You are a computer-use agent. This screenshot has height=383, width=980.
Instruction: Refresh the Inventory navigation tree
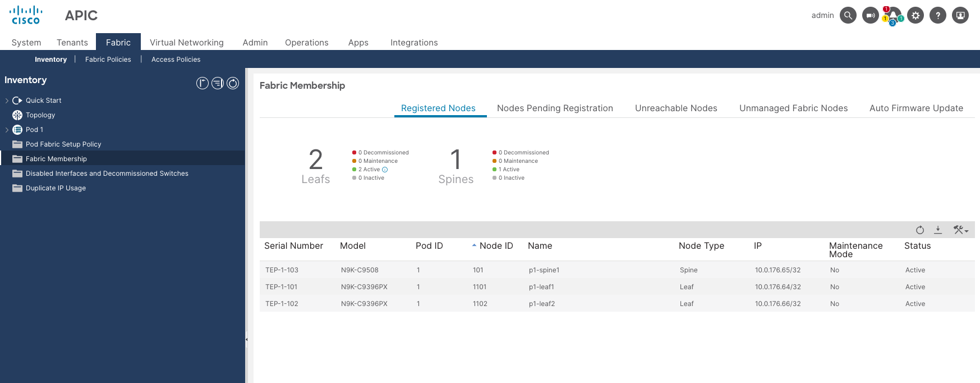pyautogui.click(x=233, y=83)
